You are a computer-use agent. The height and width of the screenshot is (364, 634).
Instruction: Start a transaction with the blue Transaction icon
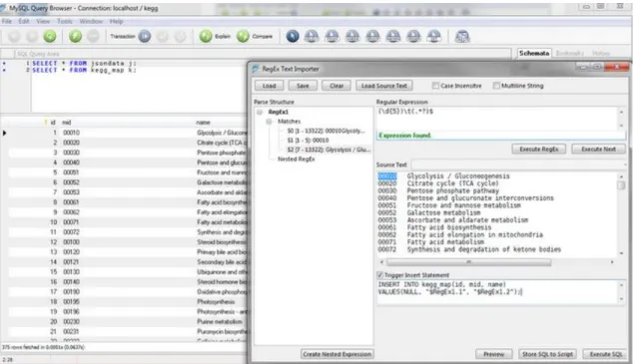(145, 36)
